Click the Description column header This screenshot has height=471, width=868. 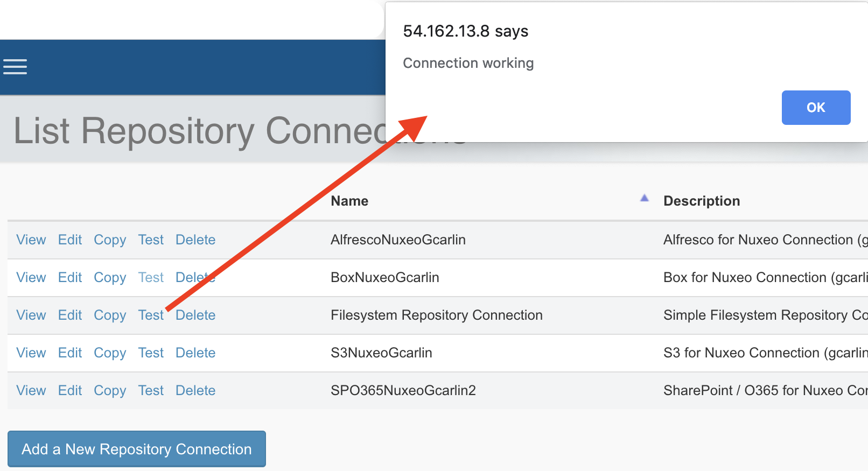coord(702,201)
